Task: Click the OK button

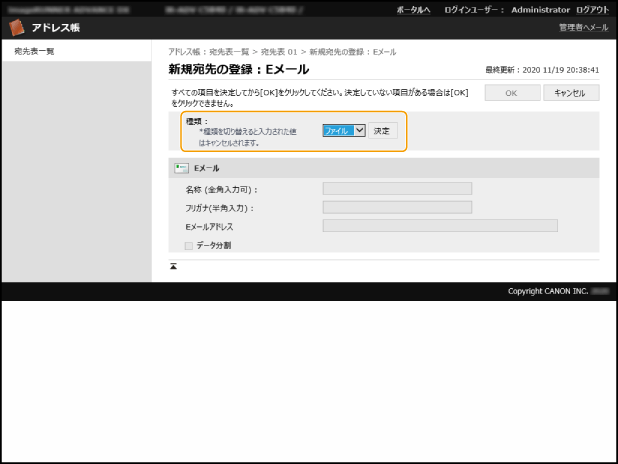Action: tap(510, 93)
